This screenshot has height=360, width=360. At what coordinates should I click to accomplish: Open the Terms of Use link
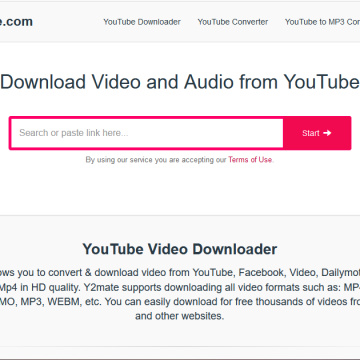[x=250, y=160]
